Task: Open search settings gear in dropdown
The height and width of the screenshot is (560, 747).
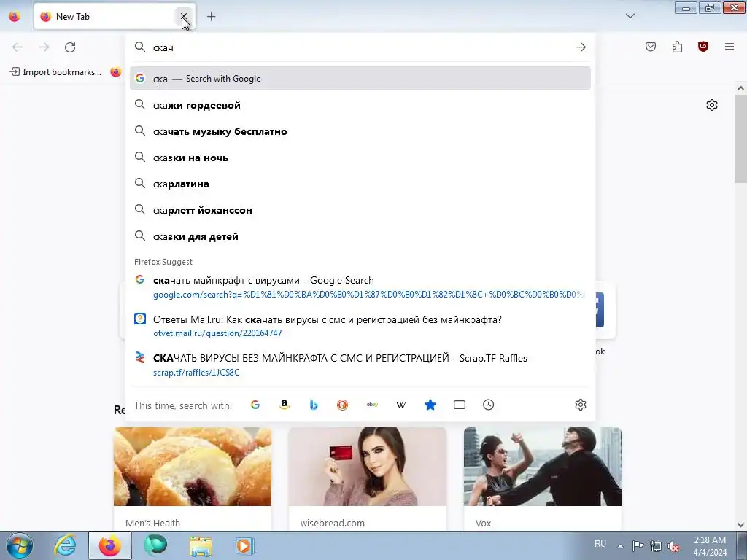Action: point(580,405)
